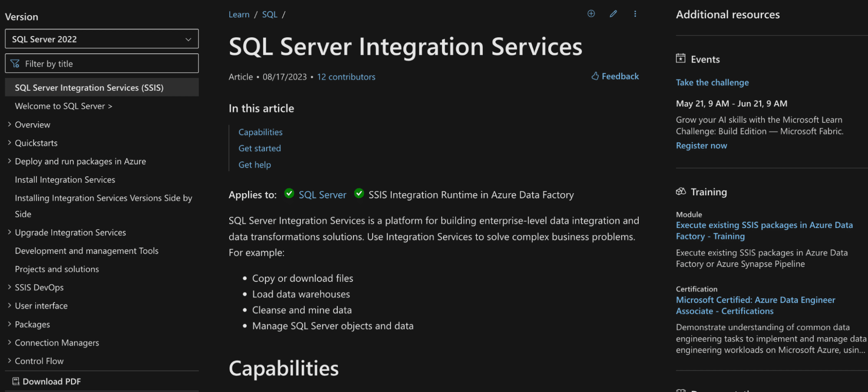The image size is (868, 392).
Task: Click the Download PDF button
Action: (x=46, y=381)
